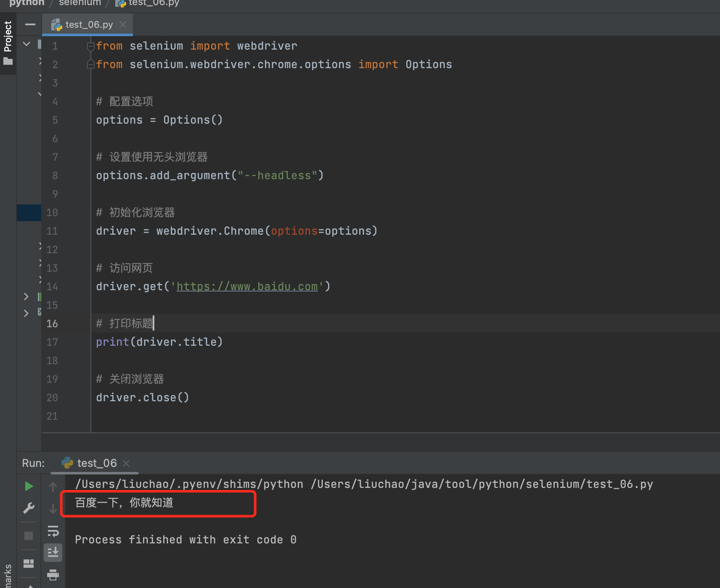Viewport: 720px width, 588px height.
Task: Click 'from selenium import webdriver' code line
Action: (x=196, y=46)
